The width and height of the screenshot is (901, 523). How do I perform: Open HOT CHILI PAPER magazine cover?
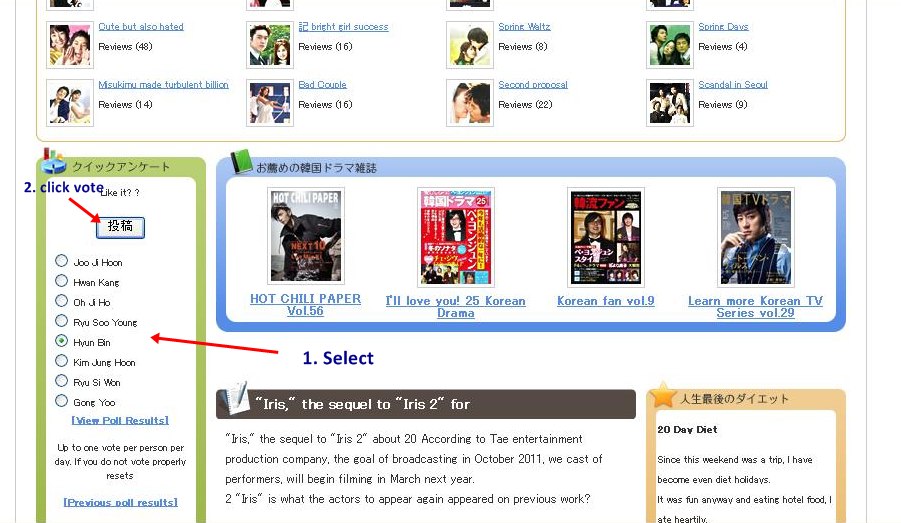pos(306,236)
